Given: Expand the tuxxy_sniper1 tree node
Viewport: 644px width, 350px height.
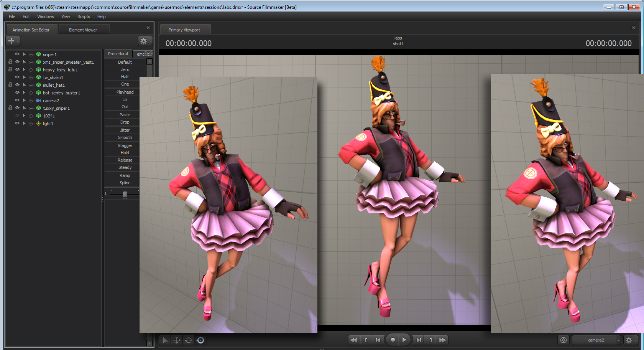Looking at the screenshot, I should coord(31,108).
